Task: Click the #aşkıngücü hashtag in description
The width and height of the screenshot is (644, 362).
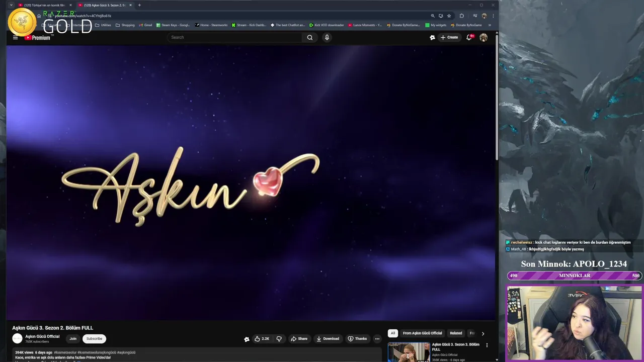Action: (x=126, y=352)
